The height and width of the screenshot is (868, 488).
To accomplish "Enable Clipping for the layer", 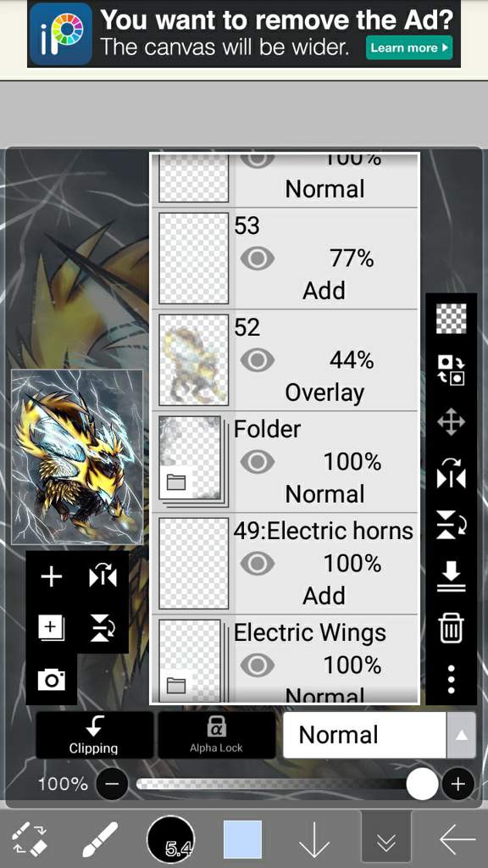I will click(94, 735).
